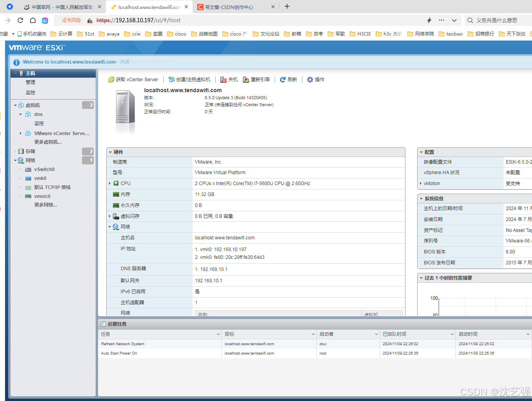
Task: Click the CPU chip icon in hardware
Action: click(x=116, y=184)
